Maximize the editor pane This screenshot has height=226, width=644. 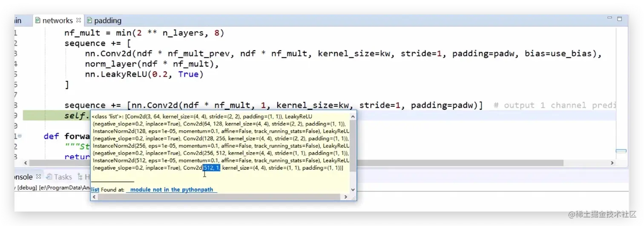pos(620,19)
